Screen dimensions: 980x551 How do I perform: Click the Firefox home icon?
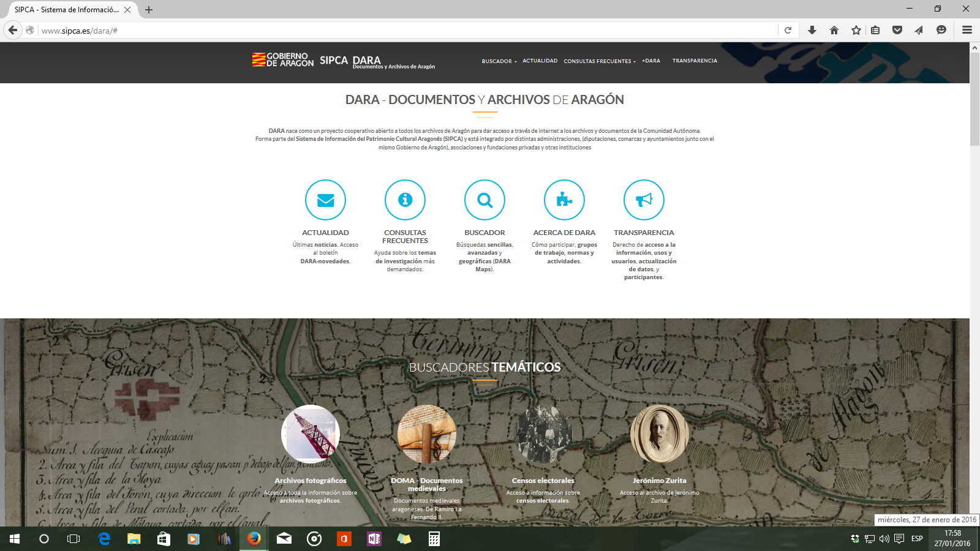coord(834,30)
